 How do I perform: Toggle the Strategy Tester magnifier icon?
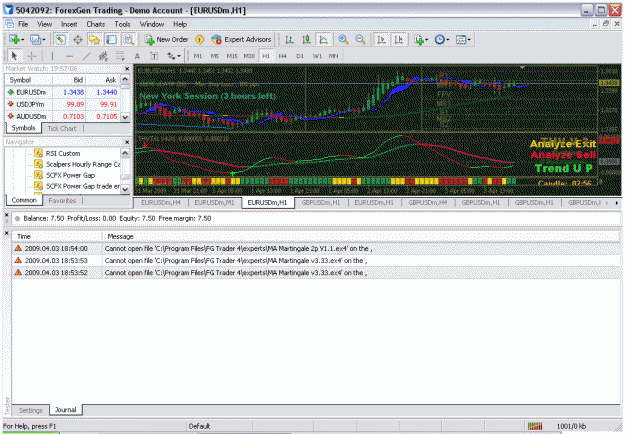point(129,39)
